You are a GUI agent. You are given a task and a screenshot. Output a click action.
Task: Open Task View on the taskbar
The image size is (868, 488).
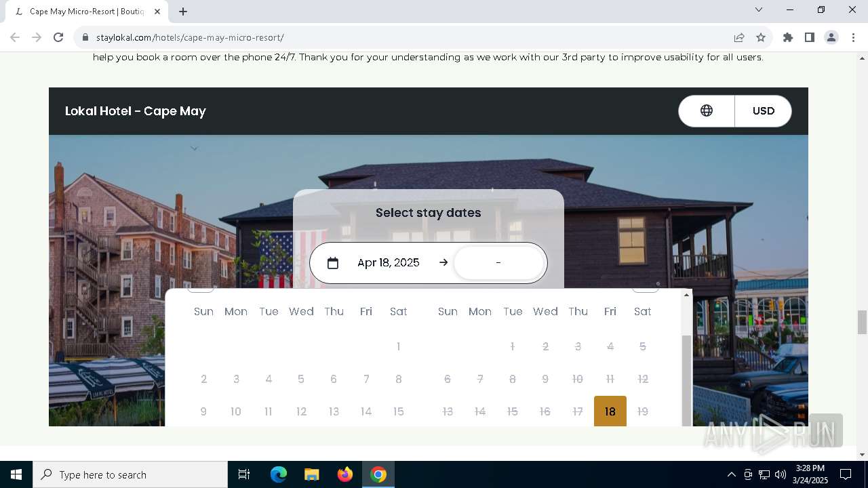244,474
